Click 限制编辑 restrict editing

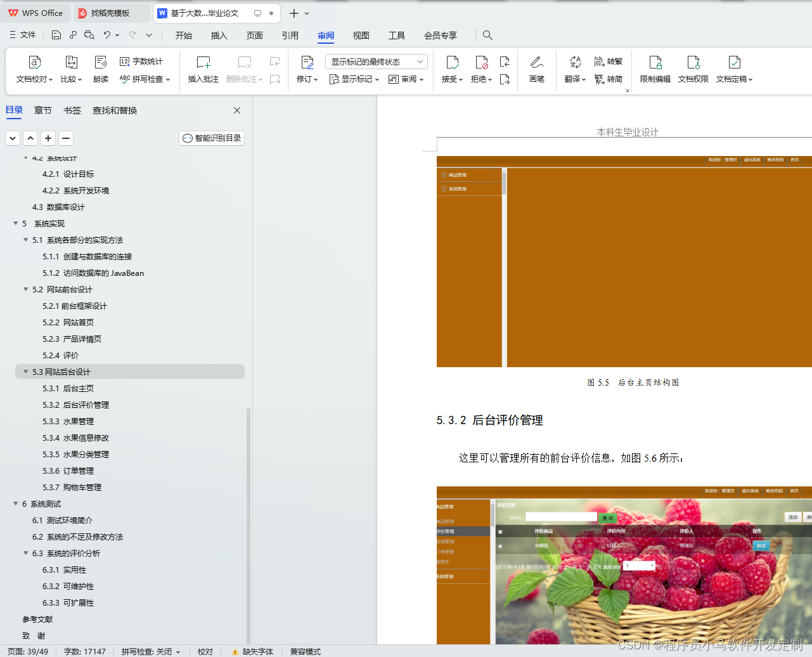(x=655, y=69)
